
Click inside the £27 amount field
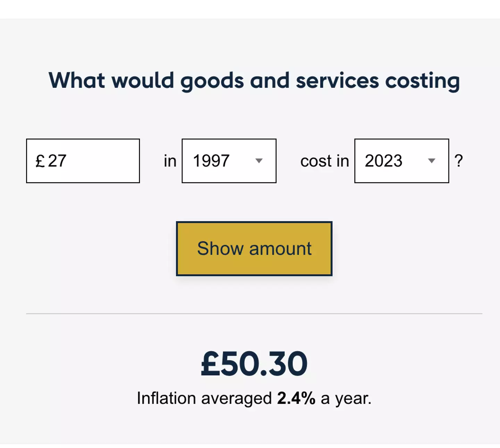[x=83, y=160]
